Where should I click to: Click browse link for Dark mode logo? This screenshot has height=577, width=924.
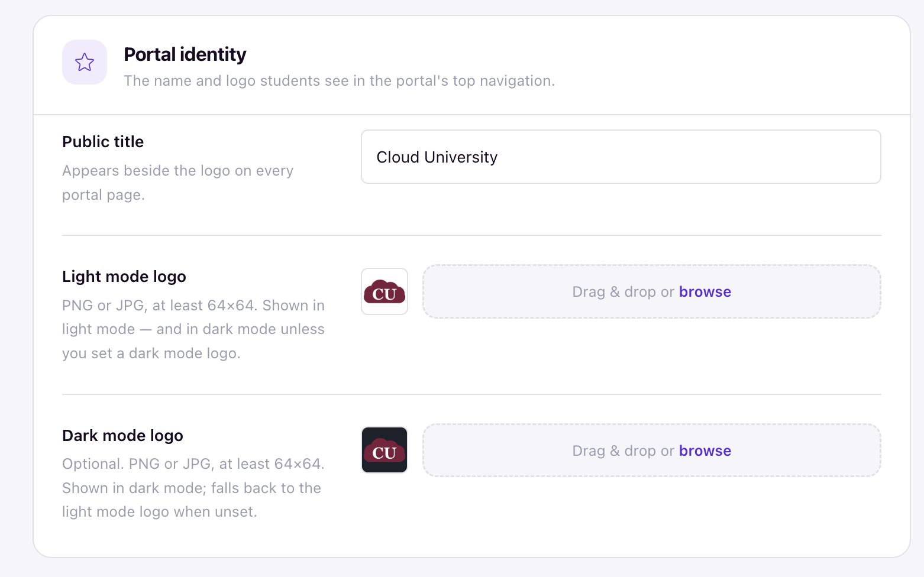[705, 450]
